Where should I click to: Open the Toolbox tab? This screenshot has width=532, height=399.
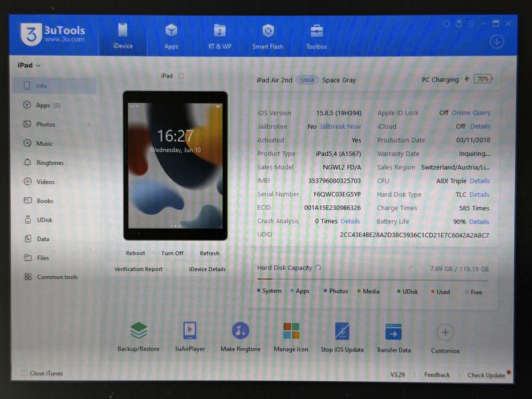[x=316, y=37]
